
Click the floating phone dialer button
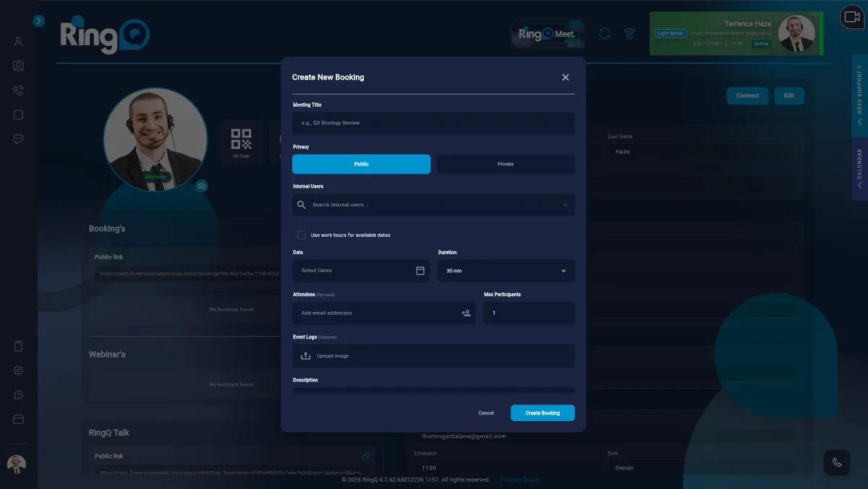click(x=837, y=462)
